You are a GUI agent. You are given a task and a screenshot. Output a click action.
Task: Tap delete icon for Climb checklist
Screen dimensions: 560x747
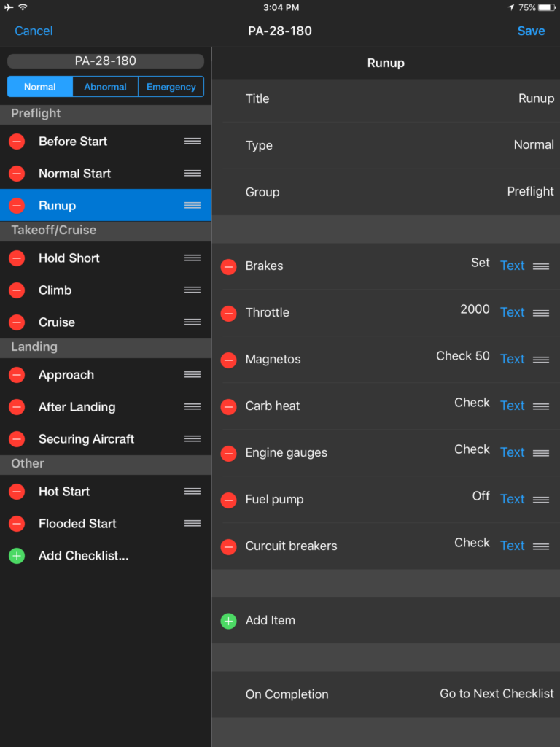click(x=17, y=290)
